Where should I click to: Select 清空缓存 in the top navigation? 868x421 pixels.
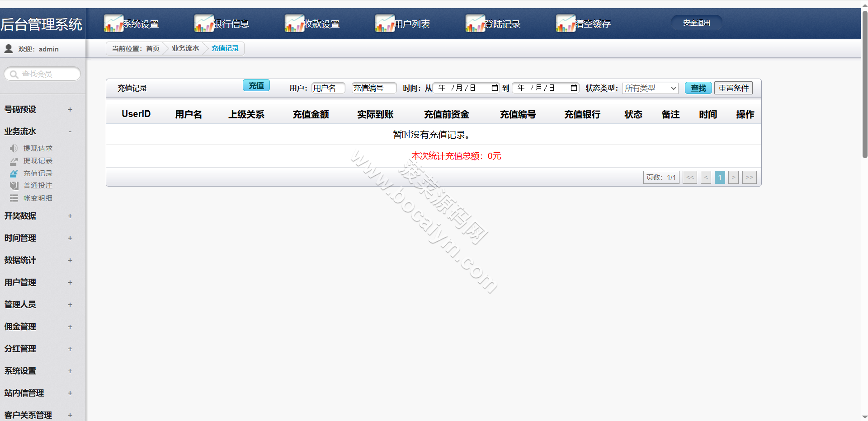pos(593,24)
